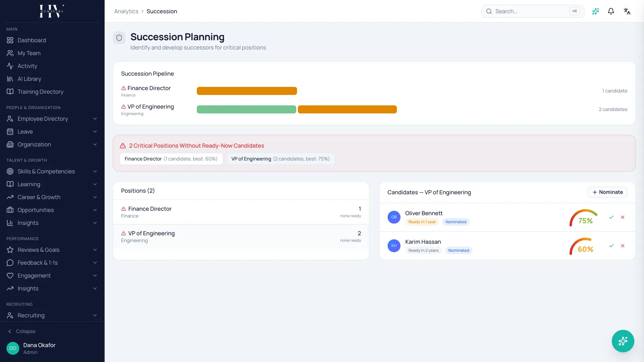The height and width of the screenshot is (362, 644).
Task: Click Oliver Bennett's OB avatar
Action: click(x=394, y=217)
